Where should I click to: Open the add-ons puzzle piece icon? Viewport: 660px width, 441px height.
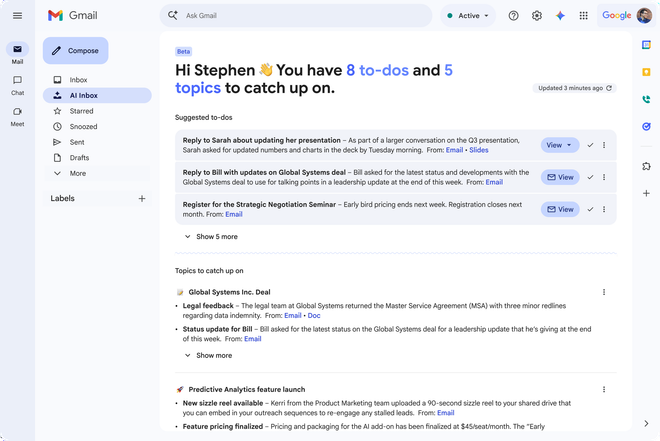646,166
